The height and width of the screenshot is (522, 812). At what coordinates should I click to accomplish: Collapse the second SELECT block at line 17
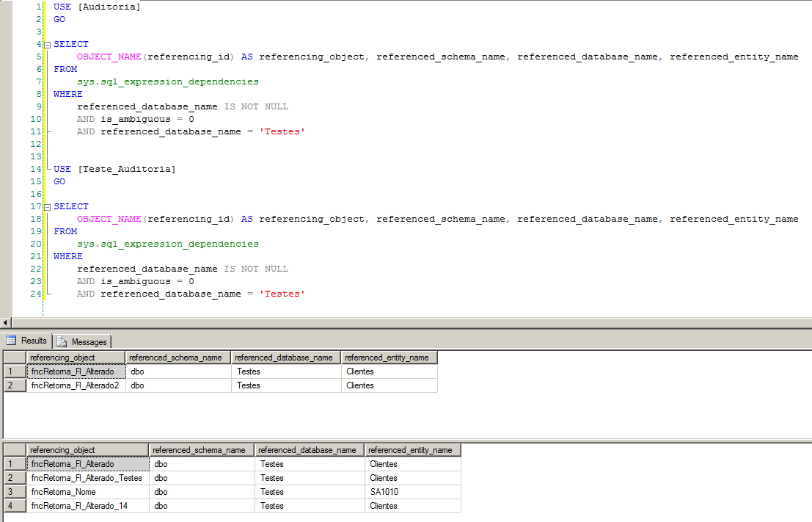coord(47,207)
